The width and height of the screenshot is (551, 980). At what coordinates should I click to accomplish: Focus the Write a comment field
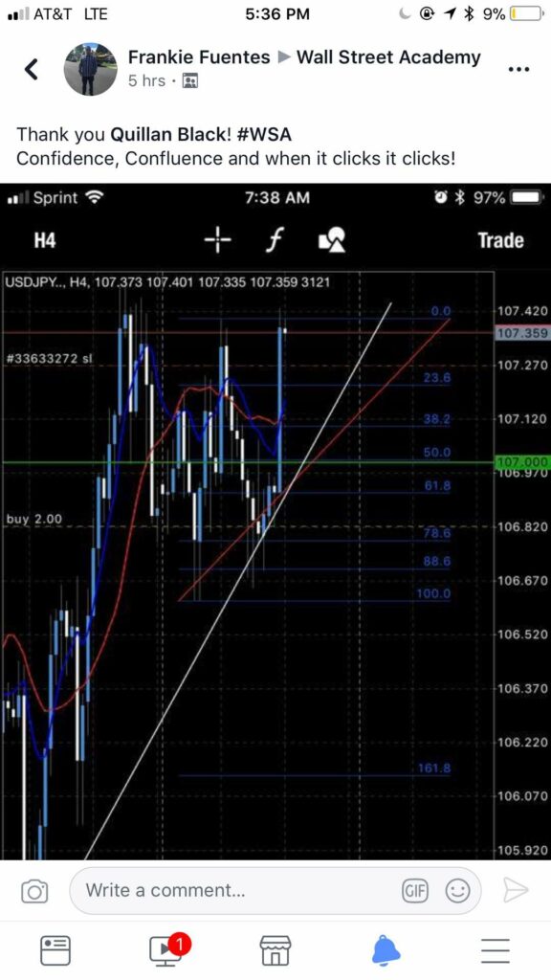[x=275, y=891]
